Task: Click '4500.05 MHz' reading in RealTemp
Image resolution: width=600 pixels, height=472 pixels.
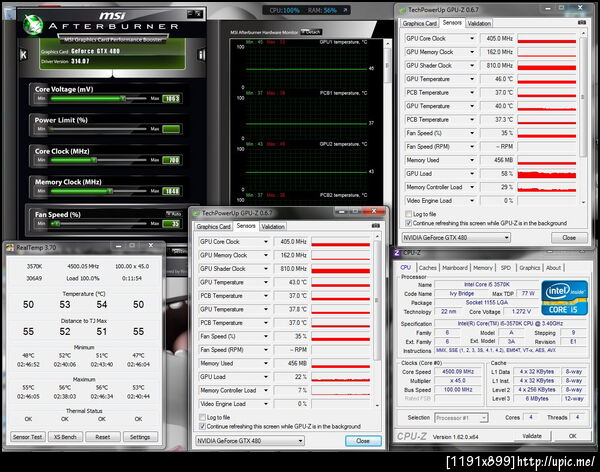Action: pyautogui.click(x=83, y=266)
